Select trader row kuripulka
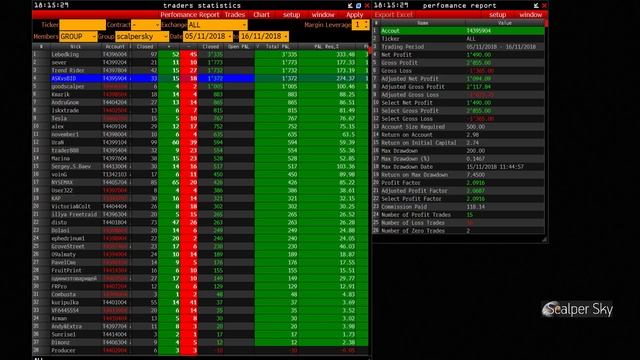This screenshot has height=360, width=640. (200, 302)
